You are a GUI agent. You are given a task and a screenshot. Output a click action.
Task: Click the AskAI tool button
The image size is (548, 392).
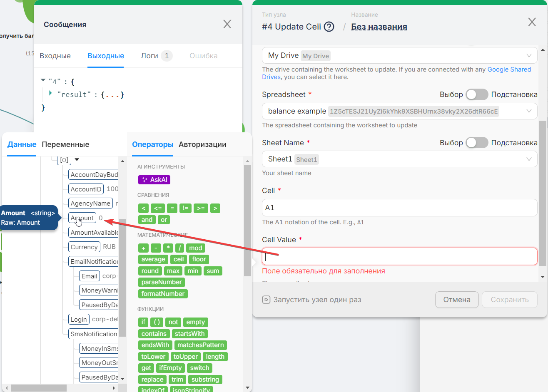tap(154, 180)
